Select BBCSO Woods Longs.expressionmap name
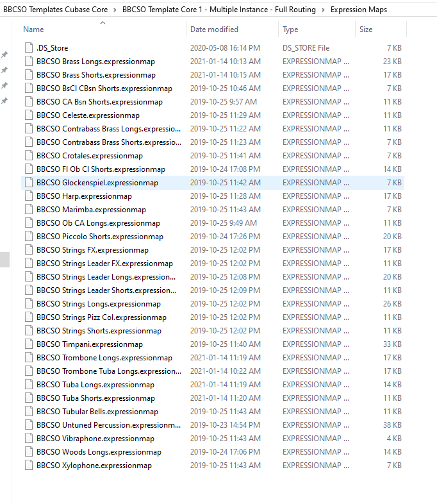 click(x=99, y=452)
